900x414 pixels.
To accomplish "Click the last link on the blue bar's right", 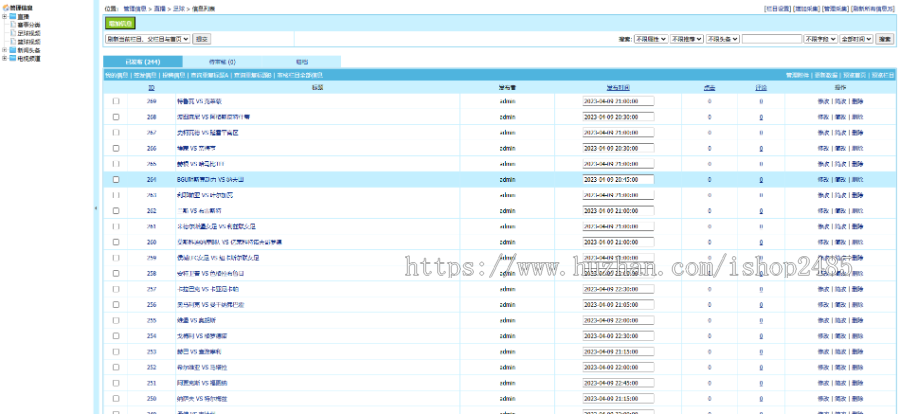I will coord(883,75).
